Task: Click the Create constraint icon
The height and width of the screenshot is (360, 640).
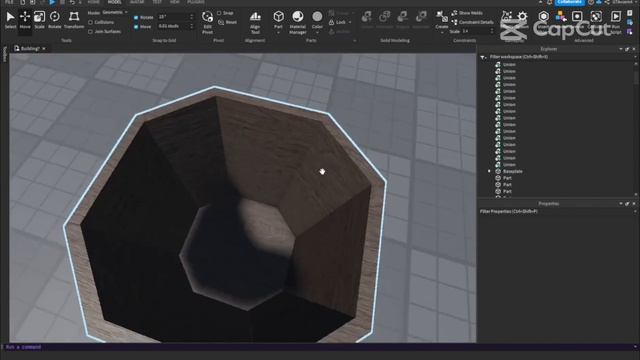Action: click(442, 17)
